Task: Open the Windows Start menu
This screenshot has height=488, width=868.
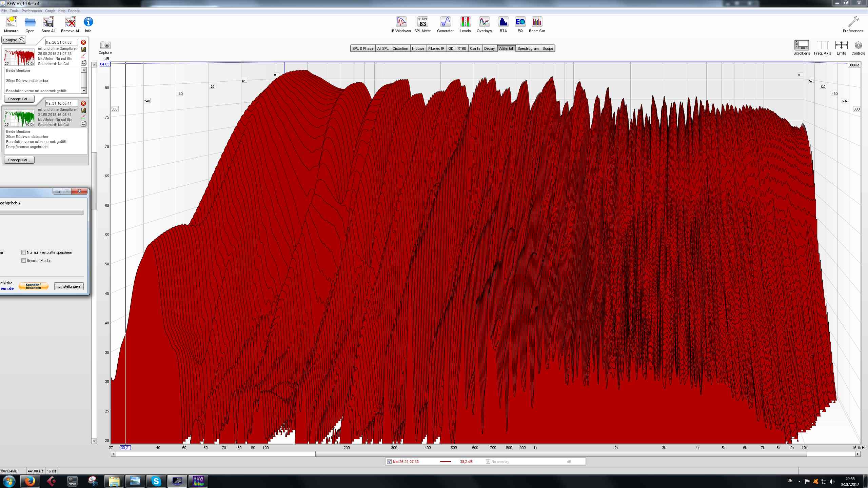Action: pyautogui.click(x=8, y=481)
